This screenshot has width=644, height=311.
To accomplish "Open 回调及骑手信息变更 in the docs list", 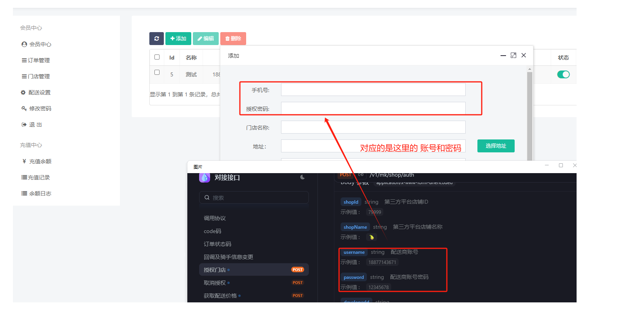I will [229, 257].
